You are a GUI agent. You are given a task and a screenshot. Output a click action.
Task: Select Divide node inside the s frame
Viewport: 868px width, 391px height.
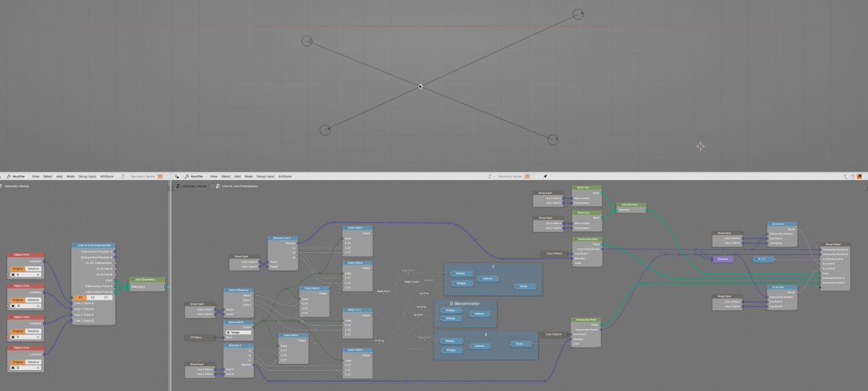pos(521,344)
